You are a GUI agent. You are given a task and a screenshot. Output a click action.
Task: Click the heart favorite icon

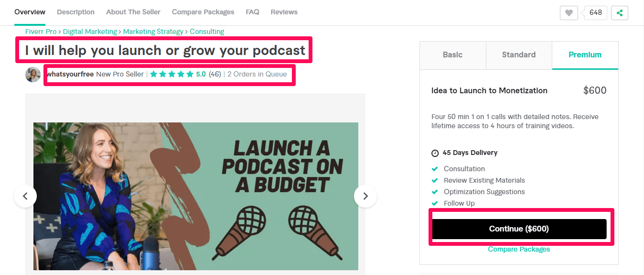point(569,13)
